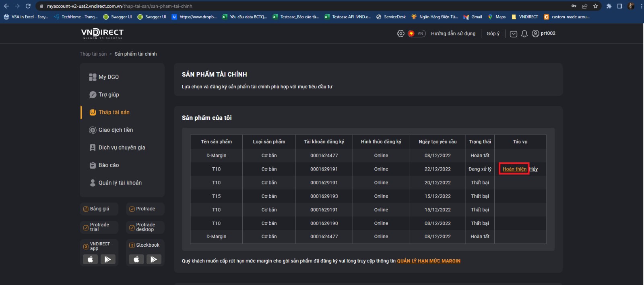The width and height of the screenshot is (644, 285).
Task: Open QUẢN LÝ HẠN MỨC MARGIN link
Action: tap(429, 261)
